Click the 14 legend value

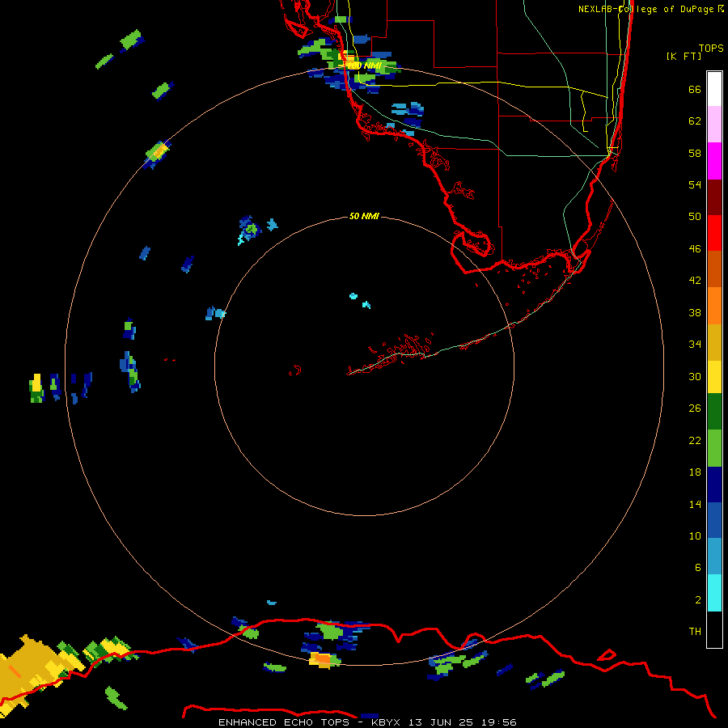pos(695,504)
